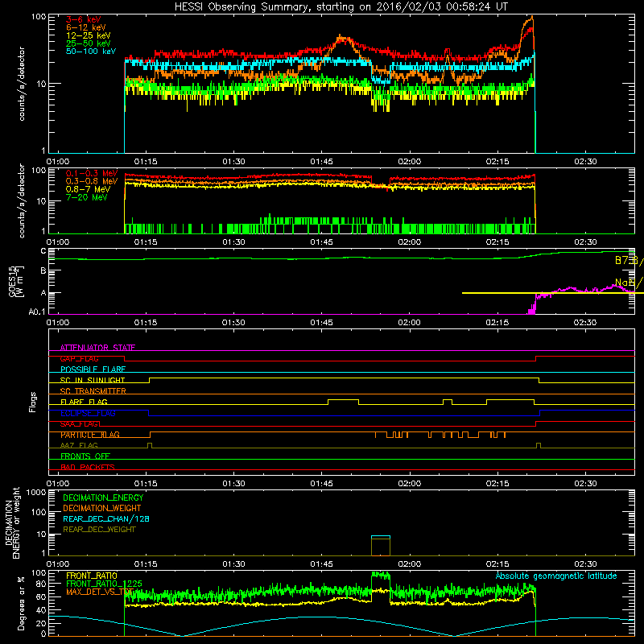Click the ATTENUATOR_STATE flag label
Image resolution: width=644 pixels, height=644 pixels.
click(x=97, y=348)
